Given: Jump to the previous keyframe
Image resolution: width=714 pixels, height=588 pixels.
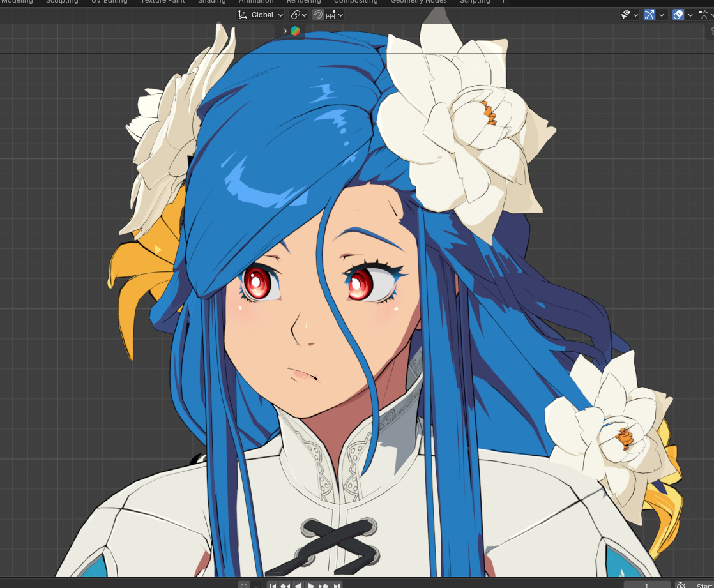Looking at the screenshot, I should click(x=285, y=585).
